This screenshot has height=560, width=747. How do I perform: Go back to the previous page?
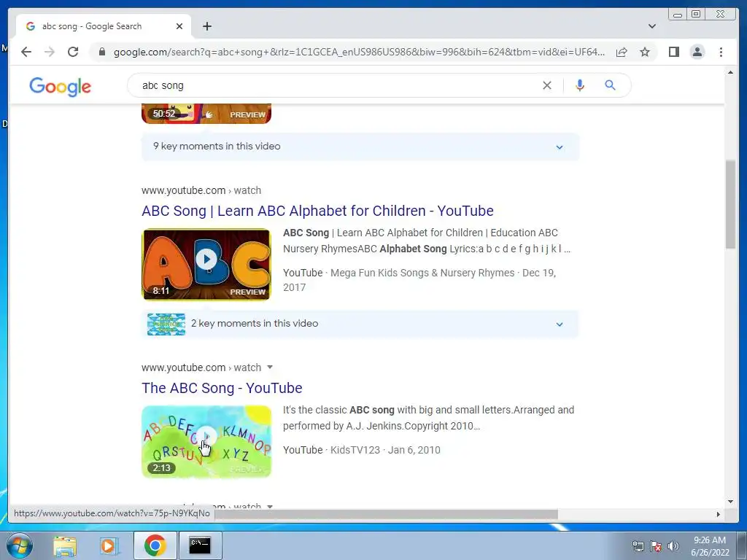26,52
